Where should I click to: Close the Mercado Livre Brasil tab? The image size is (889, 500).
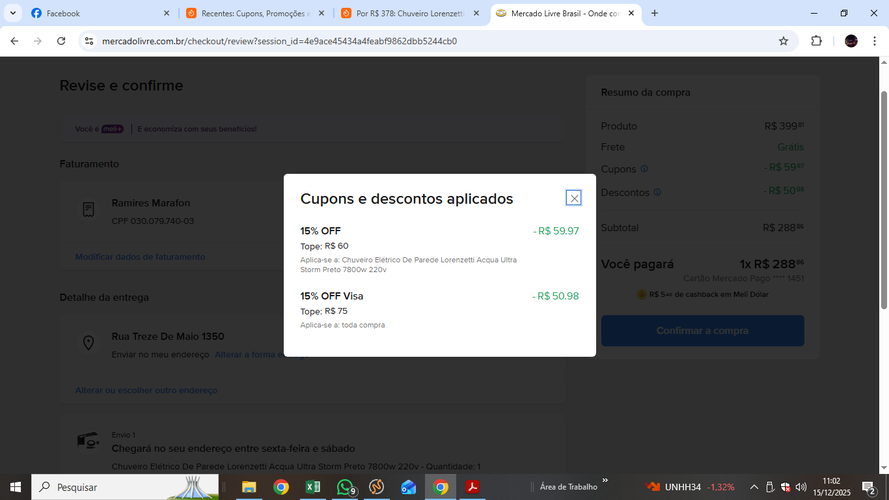click(x=631, y=13)
